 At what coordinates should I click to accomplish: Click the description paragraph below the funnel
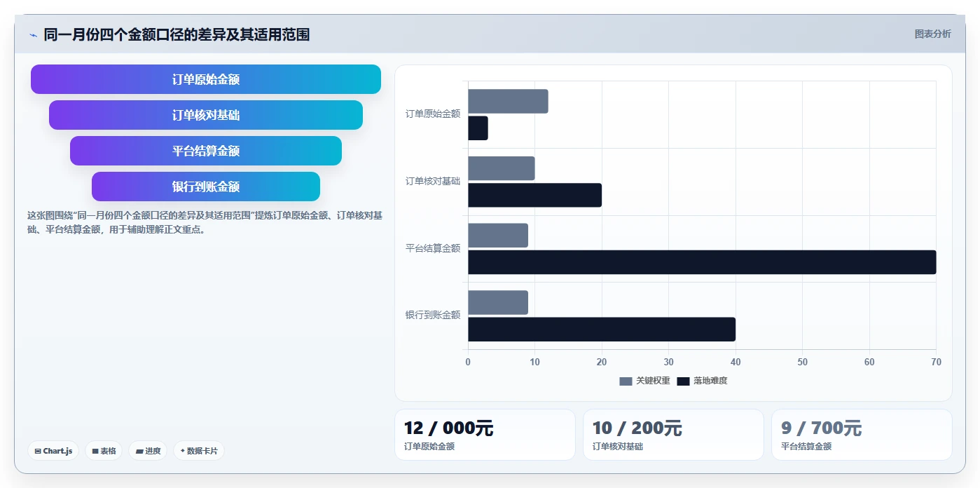(205, 222)
